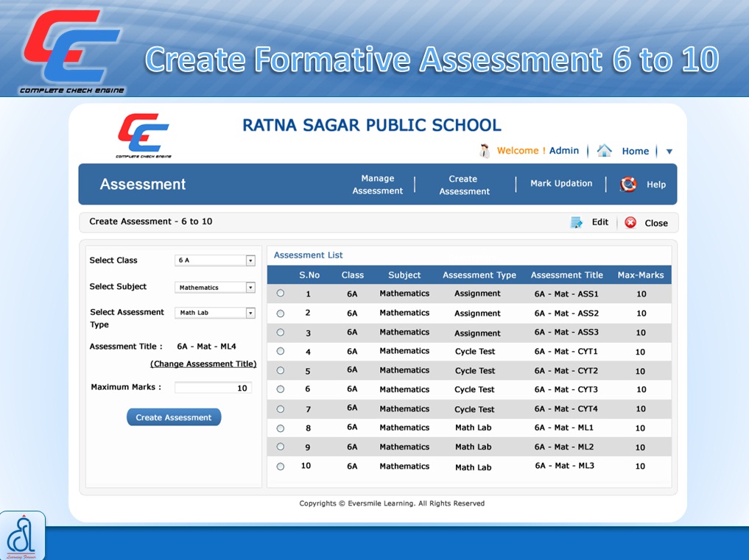Select radio button for 6A - Mat - CYT1
The height and width of the screenshot is (560, 749).
(x=281, y=351)
